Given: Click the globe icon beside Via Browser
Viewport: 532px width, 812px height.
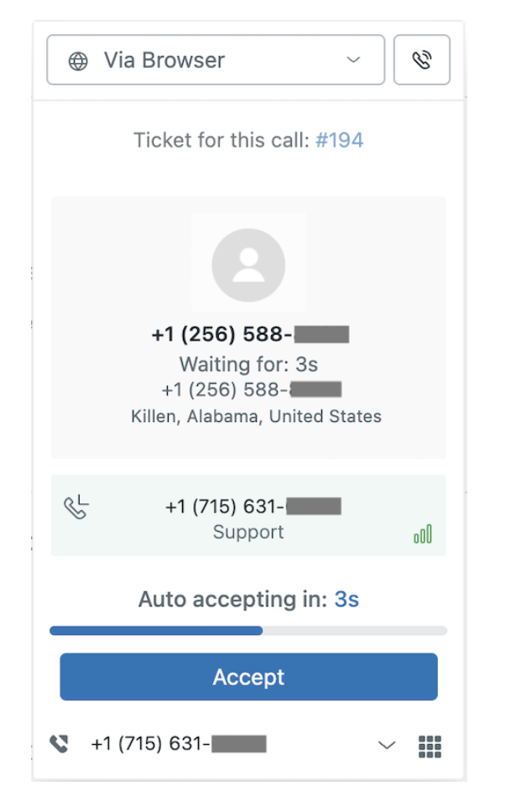Looking at the screenshot, I should (x=78, y=61).
